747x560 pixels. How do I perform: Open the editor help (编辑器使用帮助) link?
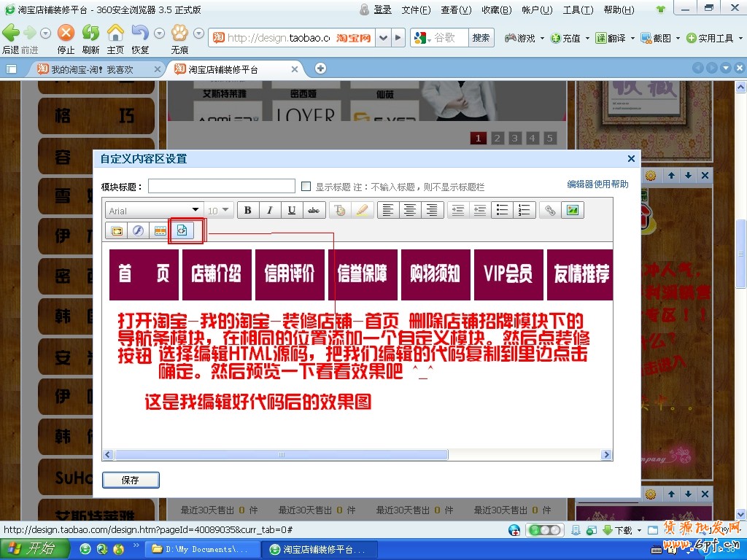pos(597,184)
